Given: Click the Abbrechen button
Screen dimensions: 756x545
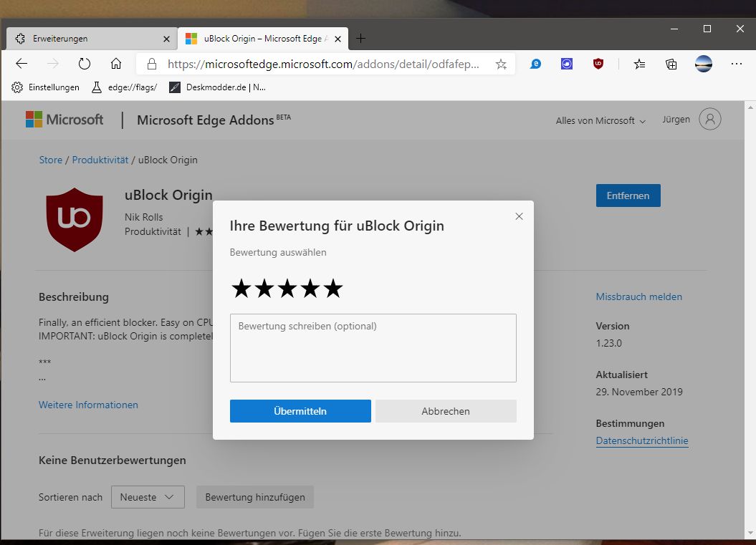Looking at the screenshot, I should (446, 411).
